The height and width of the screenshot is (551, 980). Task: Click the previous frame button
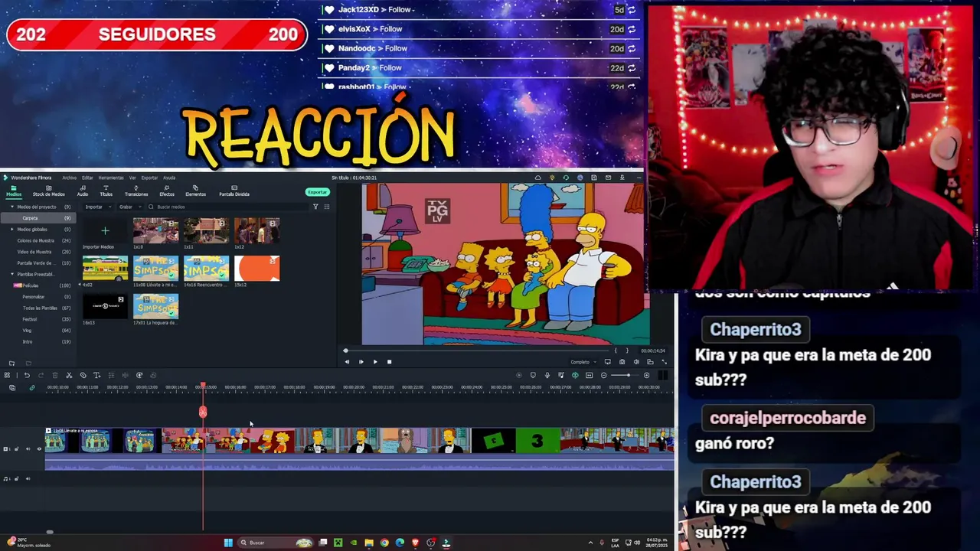pos(347,362)
